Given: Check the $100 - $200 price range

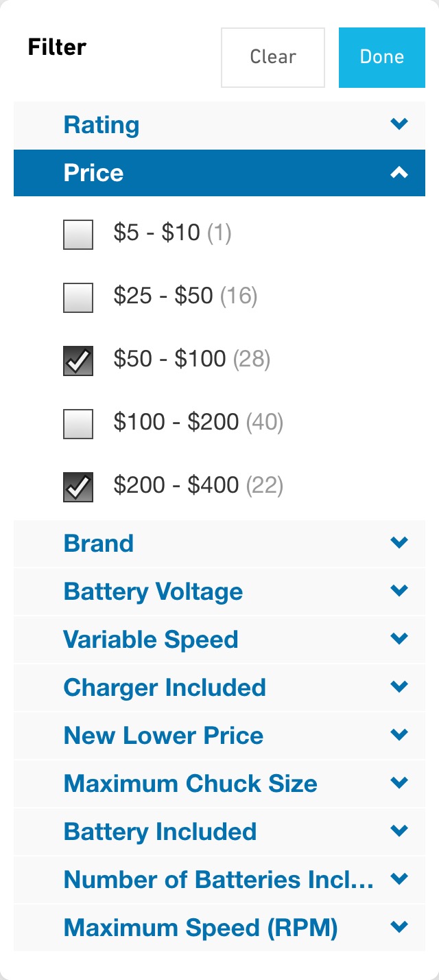Looking at the screenshot, I should coord(78,422).
